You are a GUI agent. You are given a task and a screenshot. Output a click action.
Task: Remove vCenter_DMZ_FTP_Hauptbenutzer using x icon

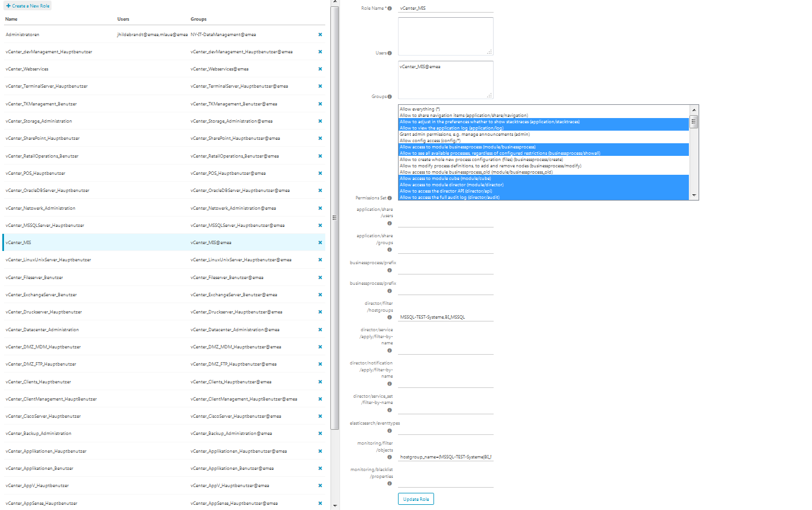point(320,364)
